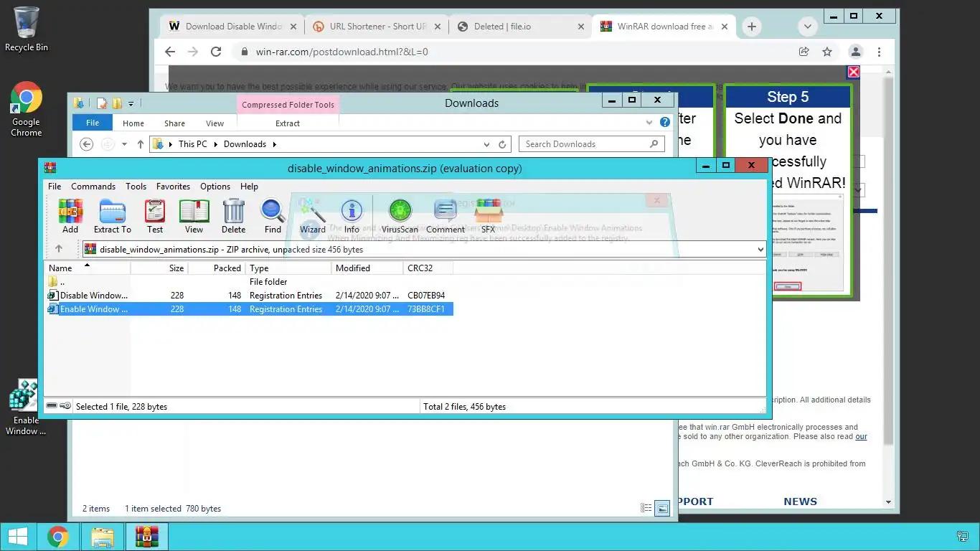Screen dimensions: 980x551
Task: Go back in Chrome browser
Action: [x=170, y=52]
